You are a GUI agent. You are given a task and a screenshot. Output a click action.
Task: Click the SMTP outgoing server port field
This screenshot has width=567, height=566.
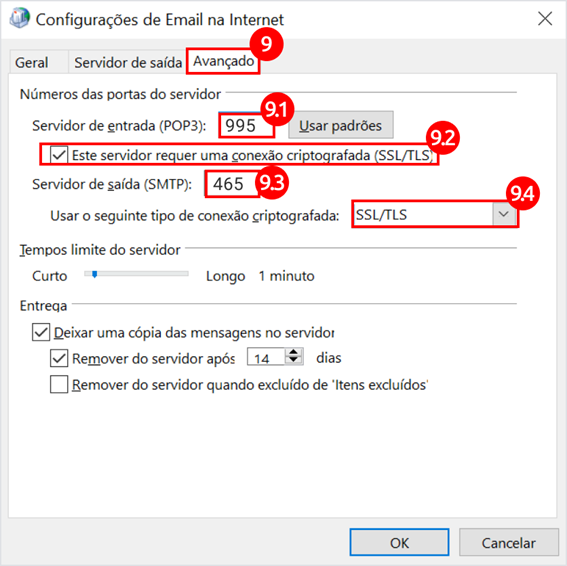click(231, 184)
